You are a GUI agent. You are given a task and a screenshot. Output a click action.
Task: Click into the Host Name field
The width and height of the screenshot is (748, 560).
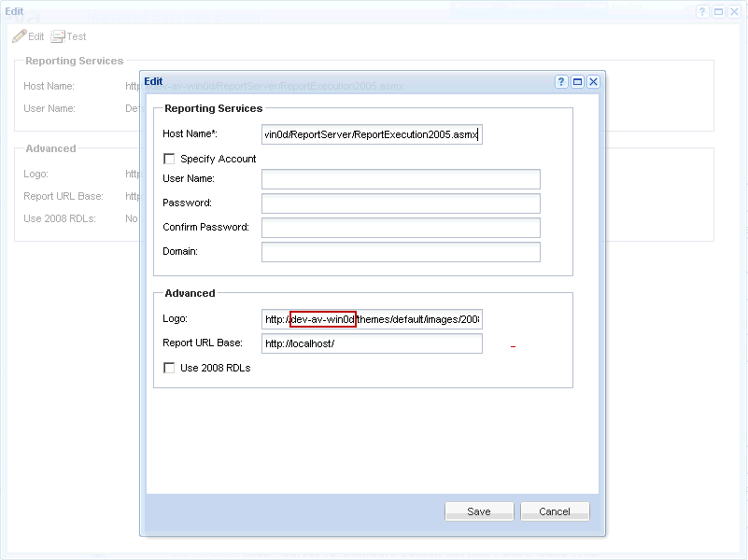pyautogui.click(x=372, y=134)
